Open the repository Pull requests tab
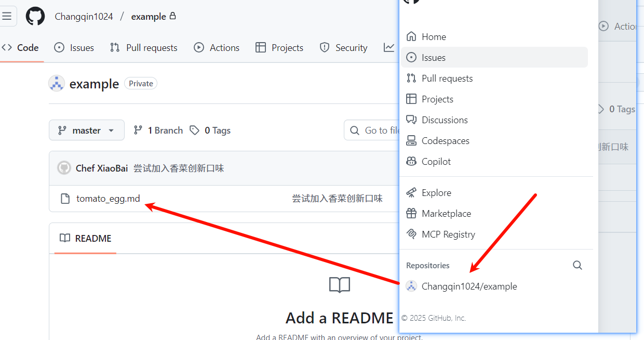This screenshot has width=644, height=340. pyautogui.click(x=144, y=48)
